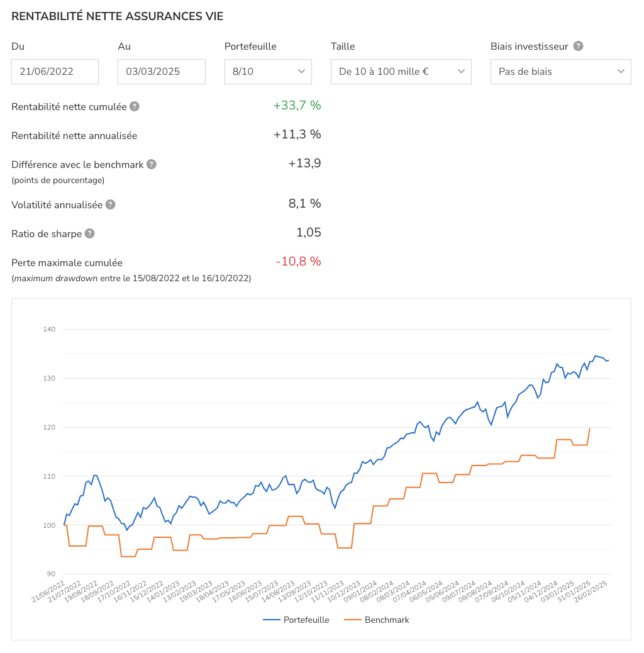Click the Du start date field
644x653 pixels.
pyautogui.click(x=55, y=71)
